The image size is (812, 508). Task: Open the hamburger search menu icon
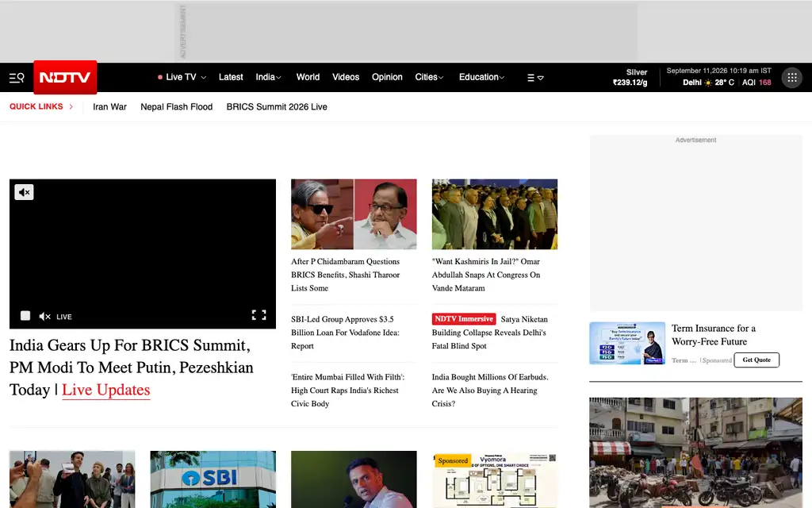tap(17, 78)
